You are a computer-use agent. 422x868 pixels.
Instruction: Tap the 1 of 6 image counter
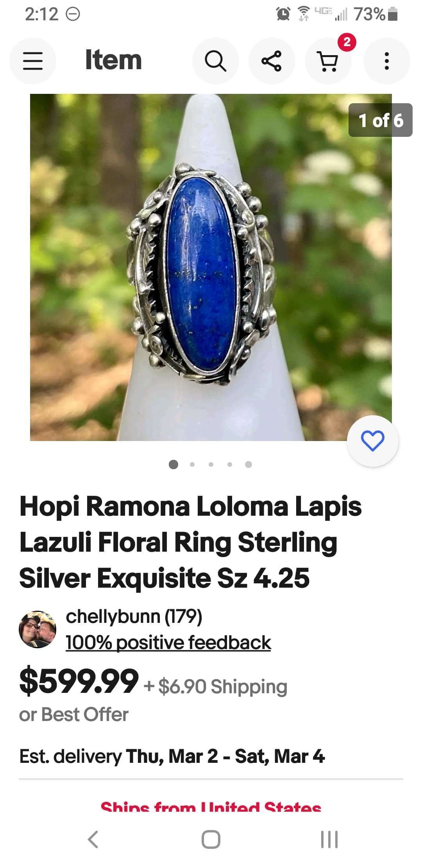click(381, 120)
